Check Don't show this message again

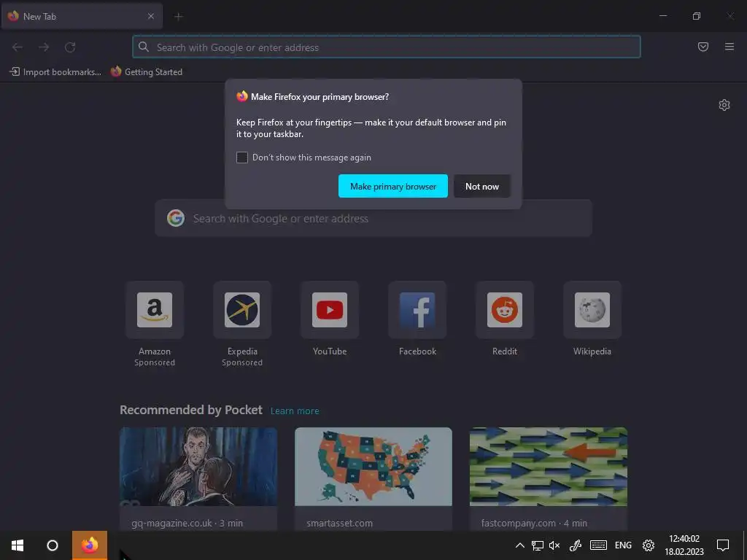[x=242, y=157]
